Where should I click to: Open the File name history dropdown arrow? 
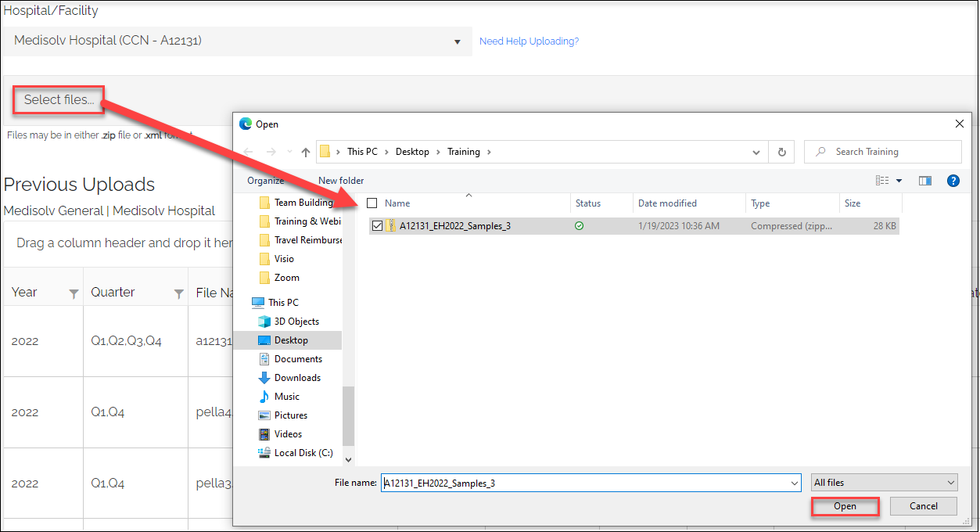pos(795,483)
